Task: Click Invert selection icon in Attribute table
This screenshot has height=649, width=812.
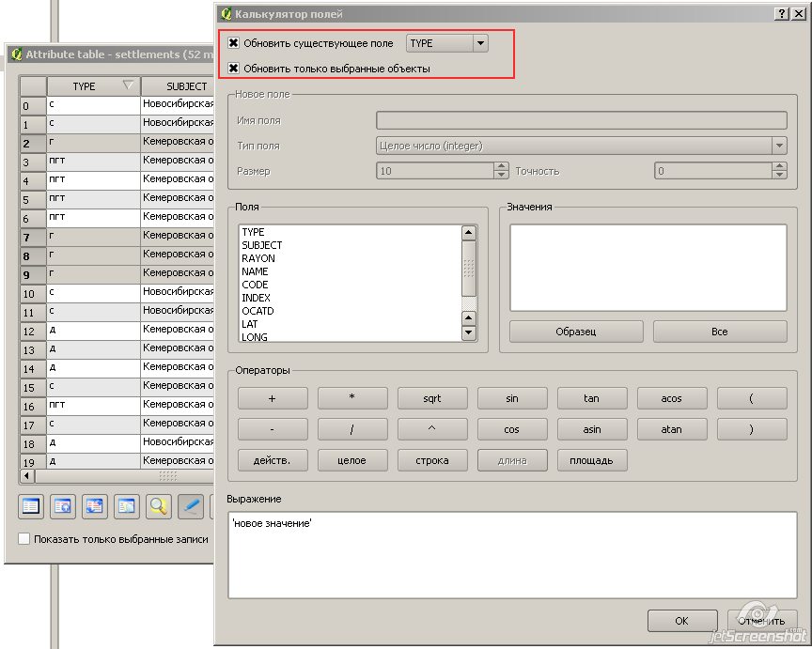Action: coord(95,506)
